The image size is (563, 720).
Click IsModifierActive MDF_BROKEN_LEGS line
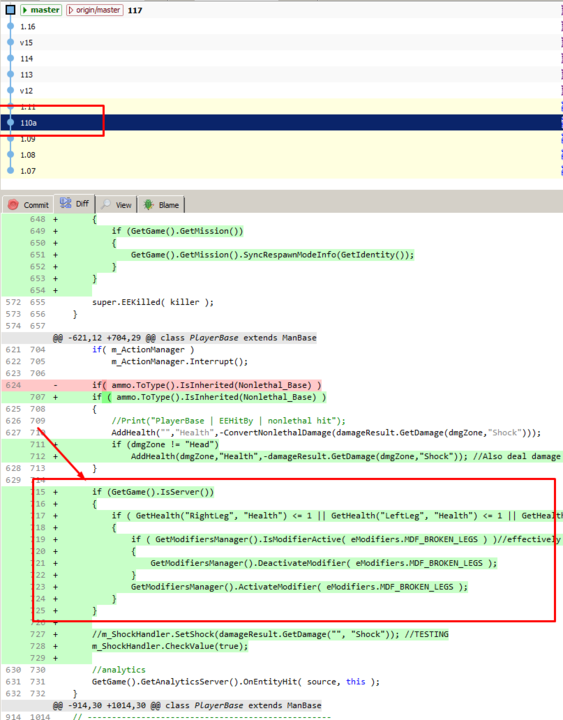pyautogui.click(x=347, y=540)
